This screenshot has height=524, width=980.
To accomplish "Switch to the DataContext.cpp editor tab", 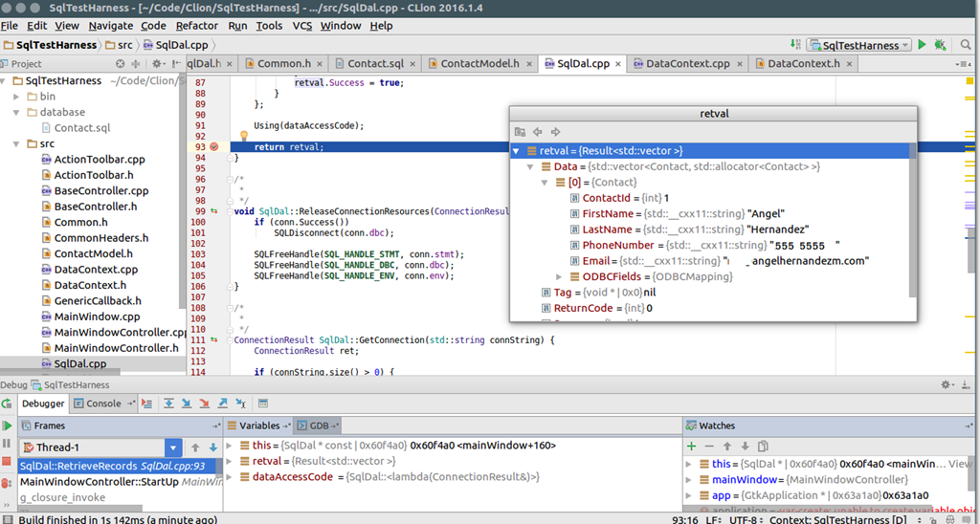I will point(687,64).
